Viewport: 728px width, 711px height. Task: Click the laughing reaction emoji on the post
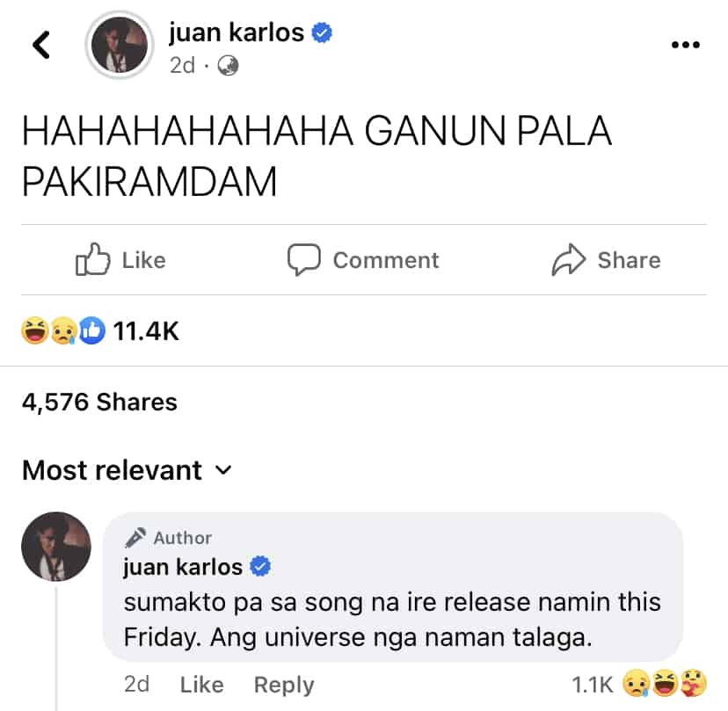coord(35,330)
